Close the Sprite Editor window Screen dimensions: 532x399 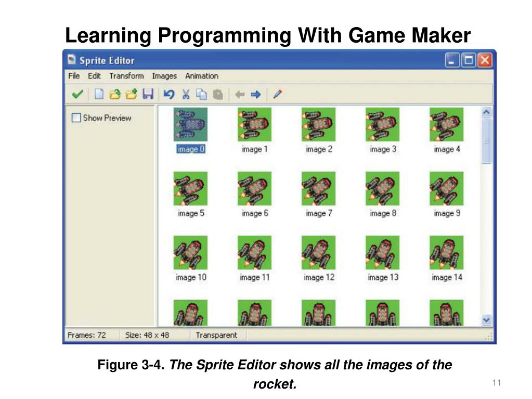click(x=485, y=60)
